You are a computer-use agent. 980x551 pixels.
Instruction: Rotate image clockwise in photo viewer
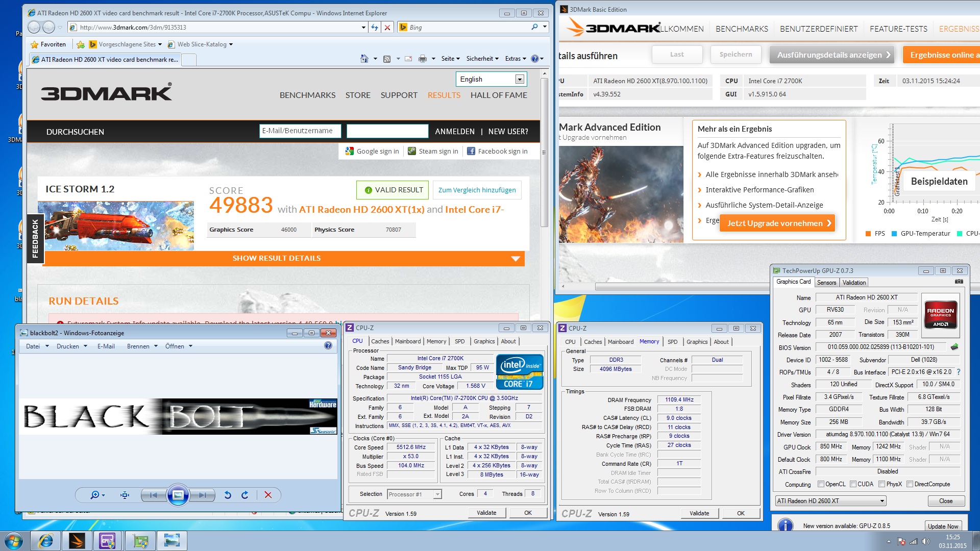[245, 495]
